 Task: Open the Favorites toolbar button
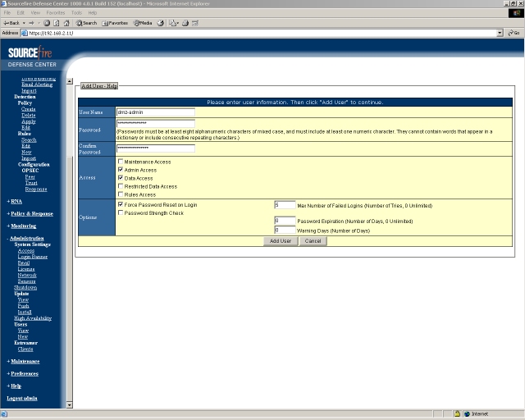115,23
